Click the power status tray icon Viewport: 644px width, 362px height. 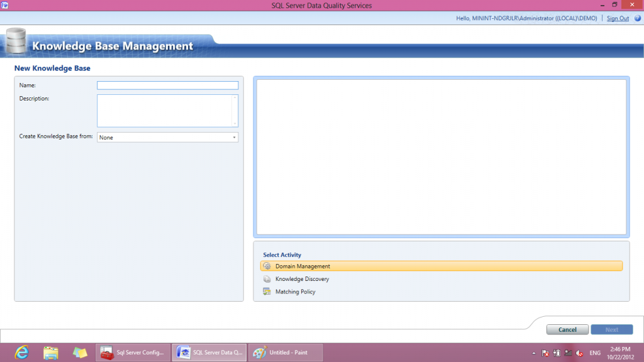557,353
